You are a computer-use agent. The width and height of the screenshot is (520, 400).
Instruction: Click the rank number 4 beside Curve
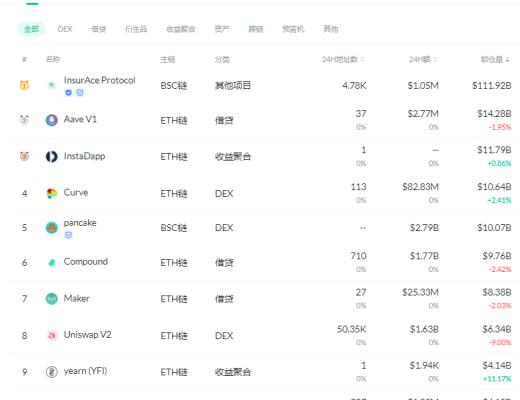pos(24,193)
